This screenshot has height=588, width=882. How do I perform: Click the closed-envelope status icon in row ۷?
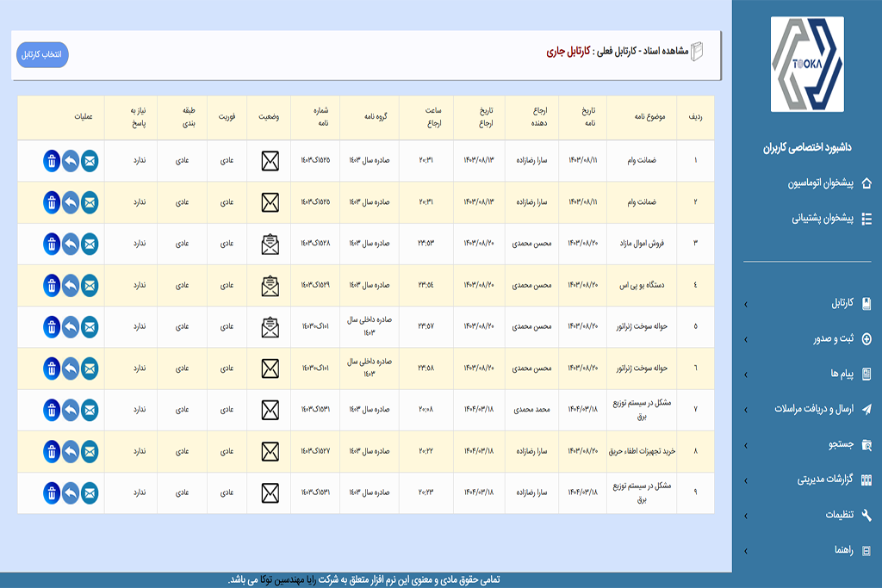(270, 410)
